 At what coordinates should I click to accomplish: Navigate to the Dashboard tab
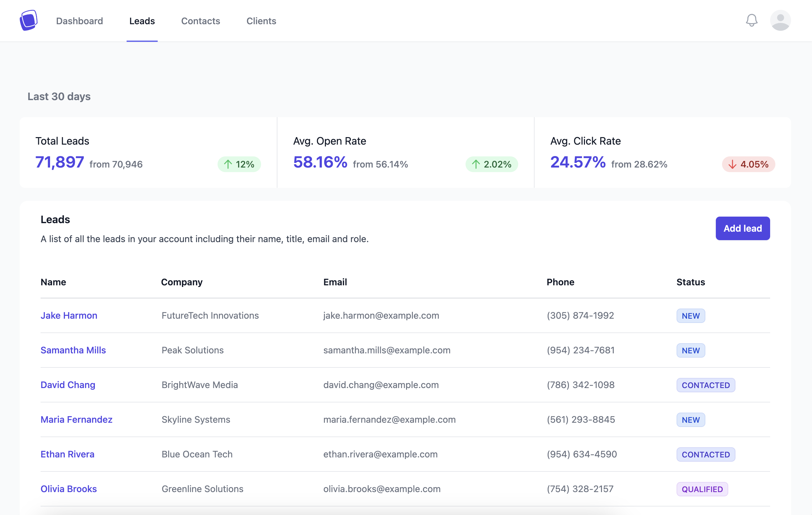79,21
